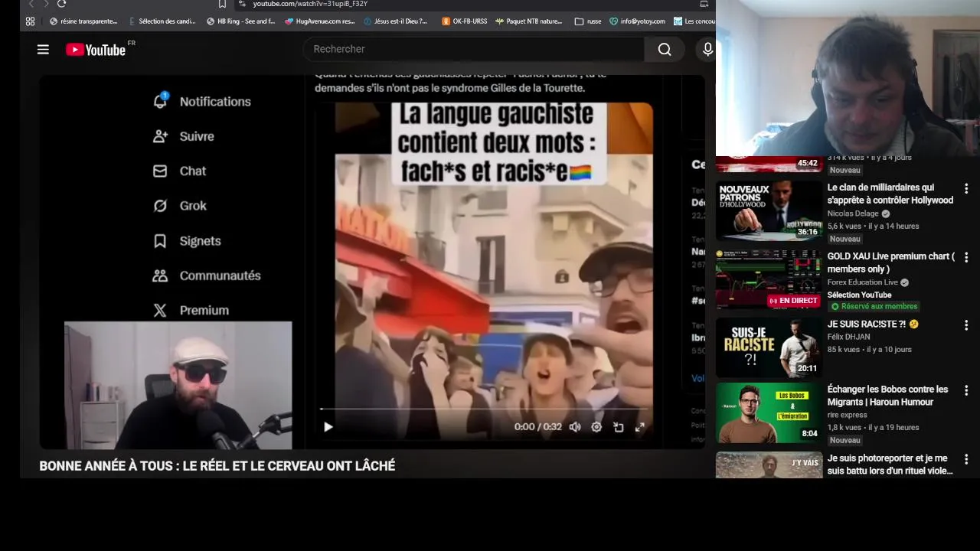Open the HugAvenue.com bookmark
Screen dimensions: 980x551
319,21
